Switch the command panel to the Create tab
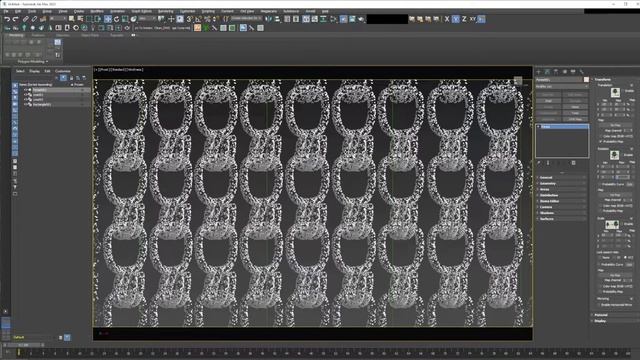Screen dimensions: 640x360 pyautogui.click(x=538, y=71)
